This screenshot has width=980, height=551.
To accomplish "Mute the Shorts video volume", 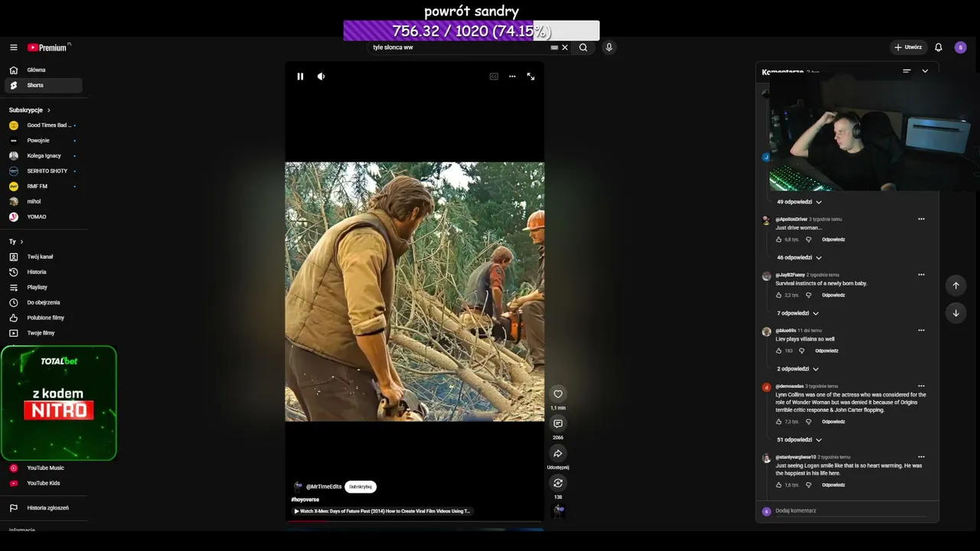I will point(321,77).
